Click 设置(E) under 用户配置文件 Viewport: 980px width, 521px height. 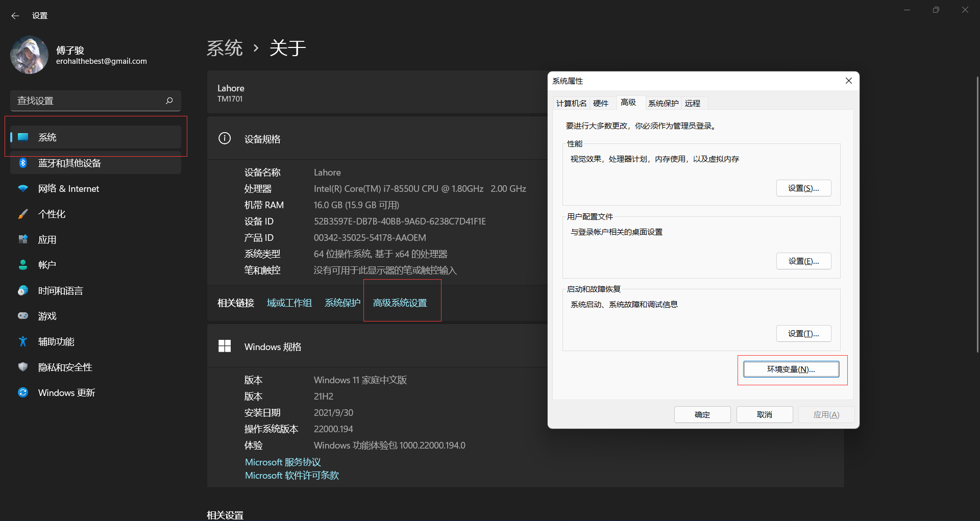point(803,261)
